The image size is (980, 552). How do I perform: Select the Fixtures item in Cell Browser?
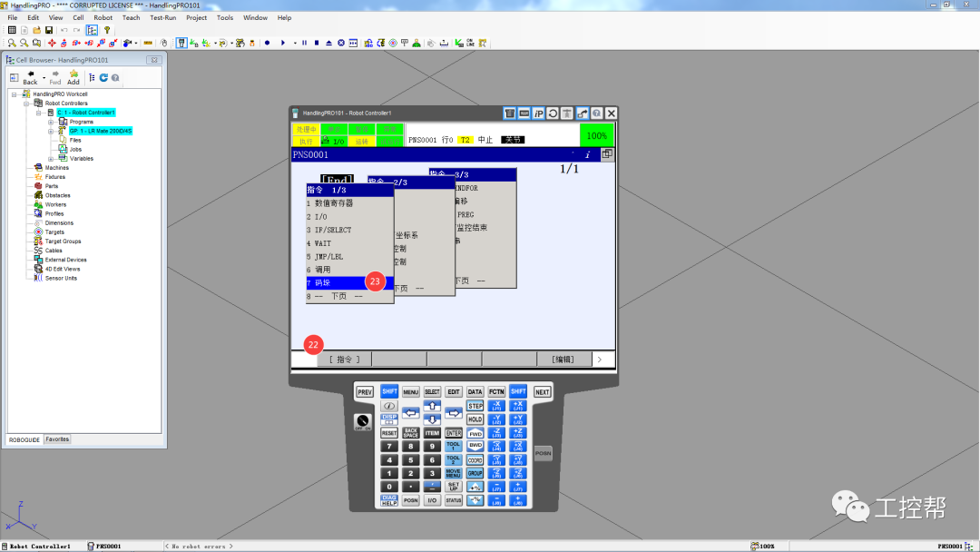click(55, 177)
